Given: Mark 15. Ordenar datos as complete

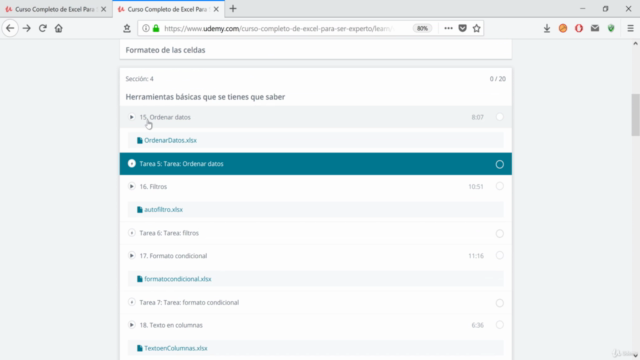Looking at the screenshot, I should coord(500,117).
